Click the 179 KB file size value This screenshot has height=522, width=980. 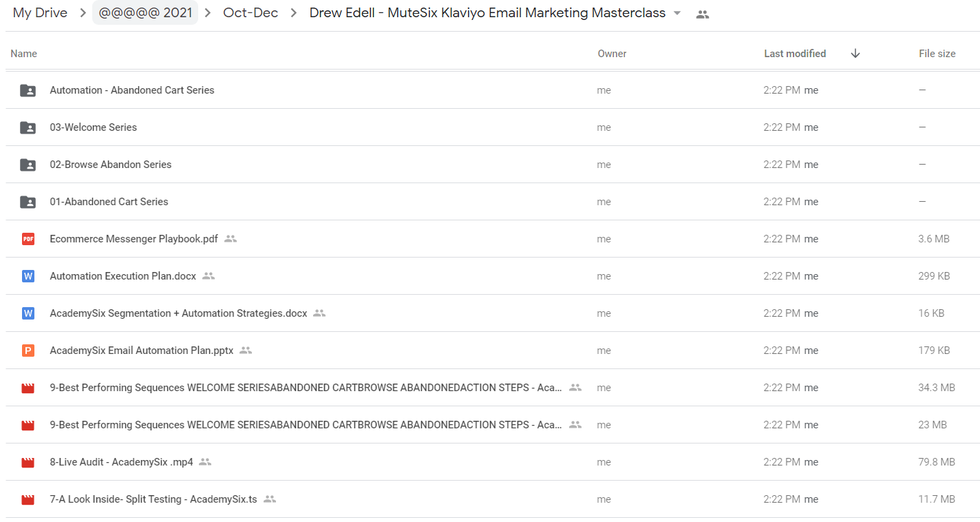(935, 351)
